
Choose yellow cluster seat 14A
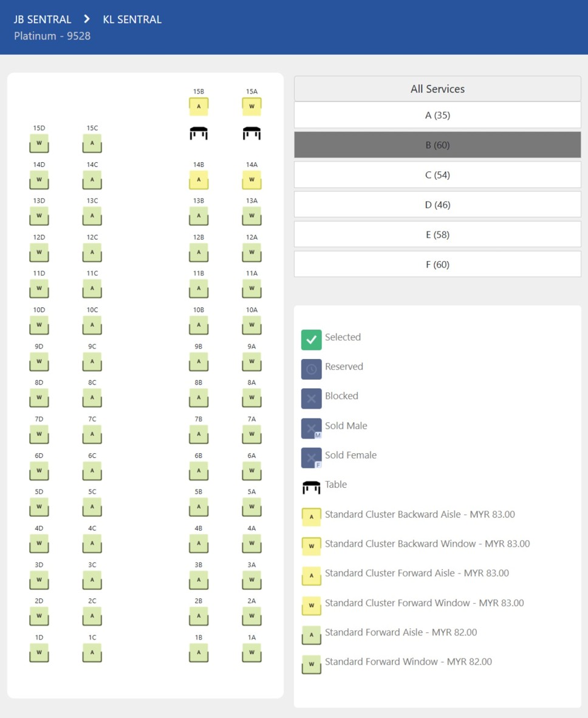[x=251, y=180]
